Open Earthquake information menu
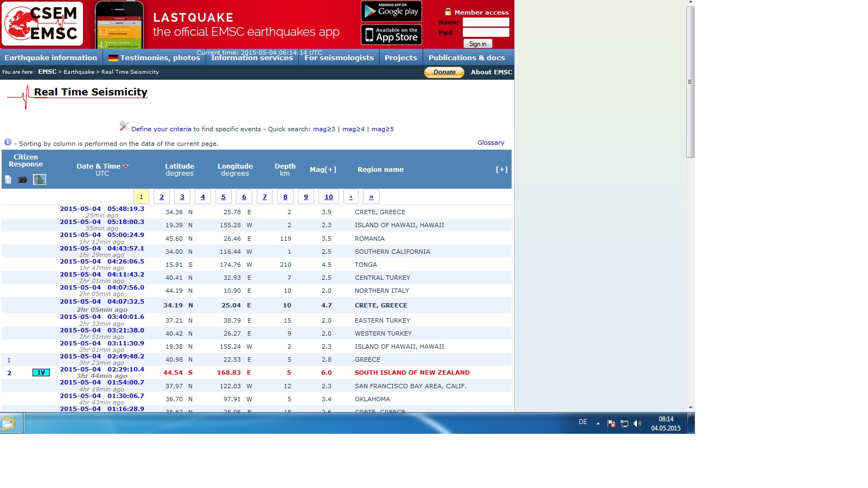This screenshot has width=868, height=488. pos(51,57)
